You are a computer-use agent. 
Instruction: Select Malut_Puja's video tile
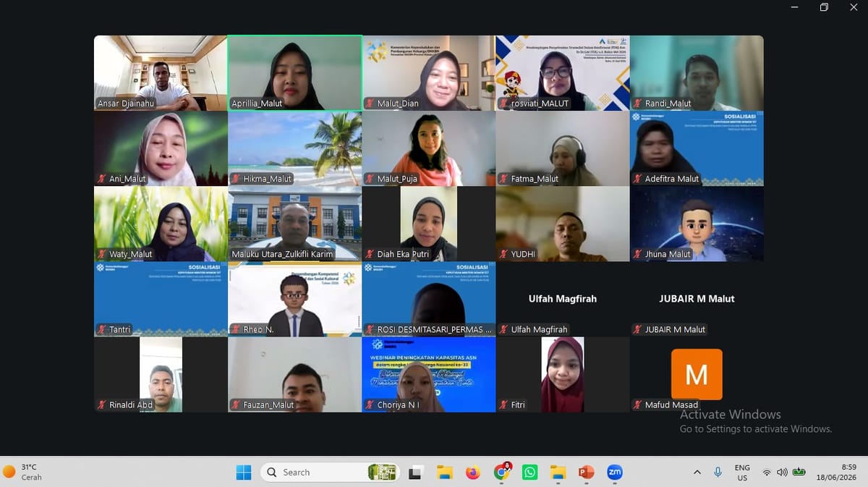coord(429,148)
